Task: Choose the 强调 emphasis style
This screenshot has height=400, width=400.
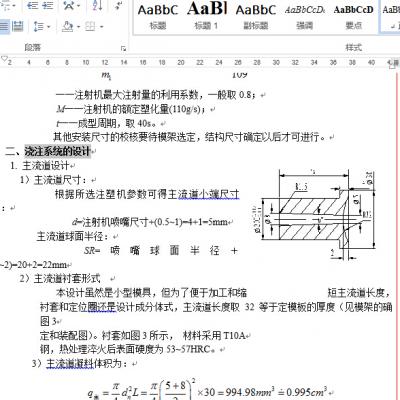Action: click(305, 17)
